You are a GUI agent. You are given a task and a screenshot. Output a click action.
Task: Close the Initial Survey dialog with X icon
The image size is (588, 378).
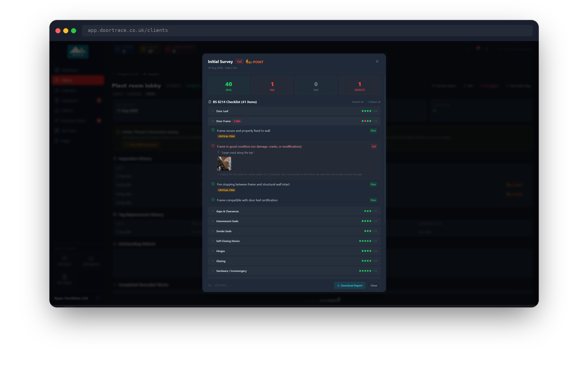click(377, 61)
